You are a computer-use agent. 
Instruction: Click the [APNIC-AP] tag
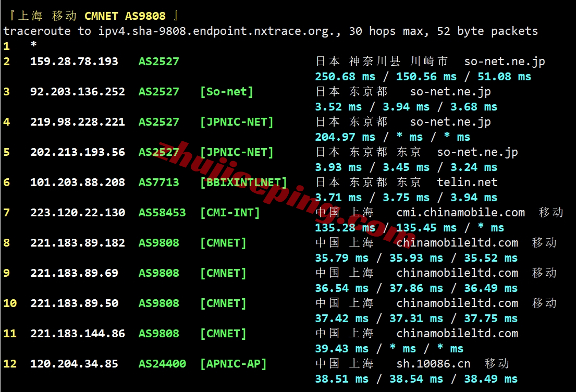pyautogui.click(x=233, y=364)
